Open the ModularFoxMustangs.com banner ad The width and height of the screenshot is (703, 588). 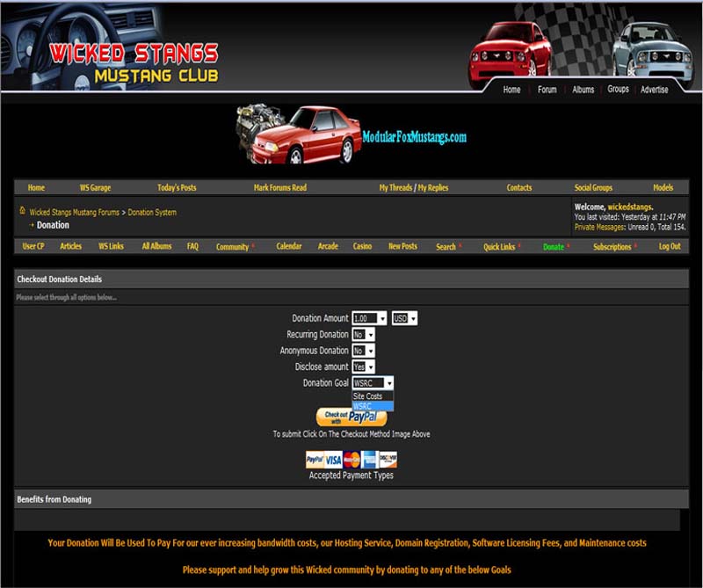pos(351,134)
